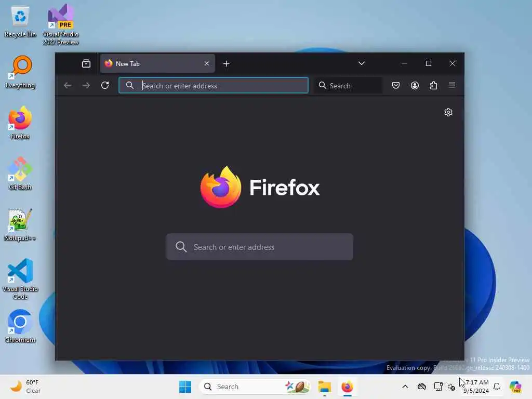Select the Recycle Bin desktop icon

[20, 22]
